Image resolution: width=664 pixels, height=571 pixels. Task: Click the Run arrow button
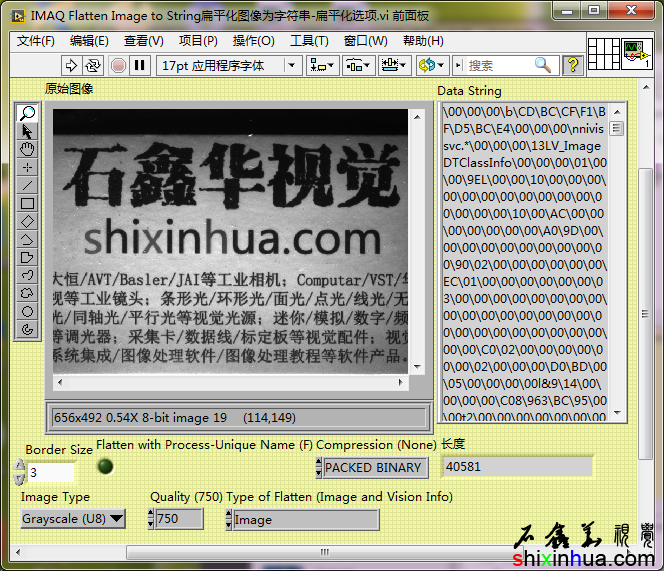(x=72, y=65)
